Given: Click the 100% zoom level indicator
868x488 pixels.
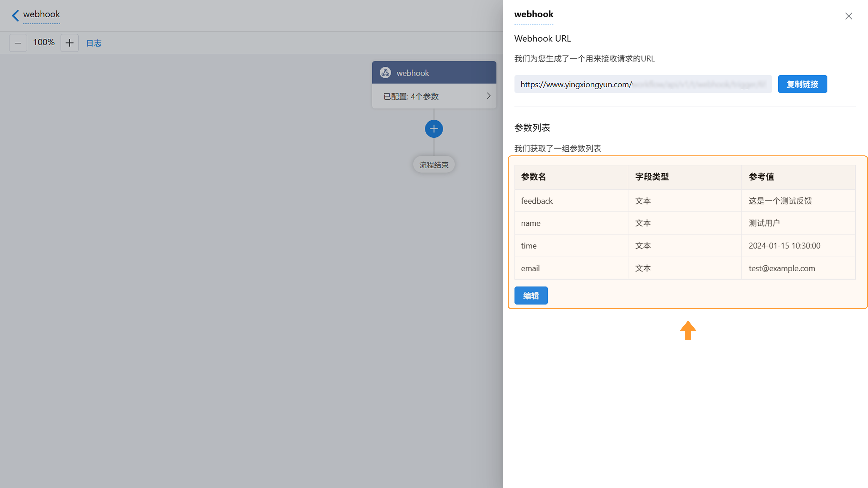Looking at the screenshot, I should (x=44, y=42).
